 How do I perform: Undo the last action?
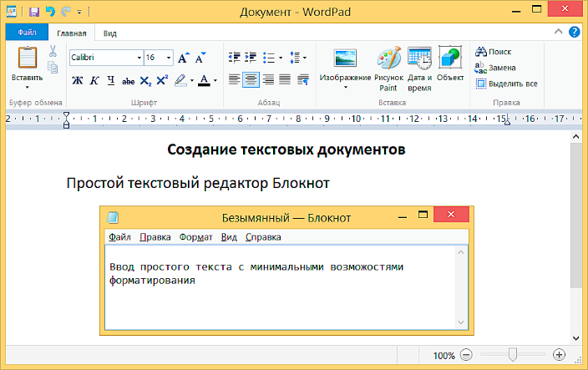(50, 12)
